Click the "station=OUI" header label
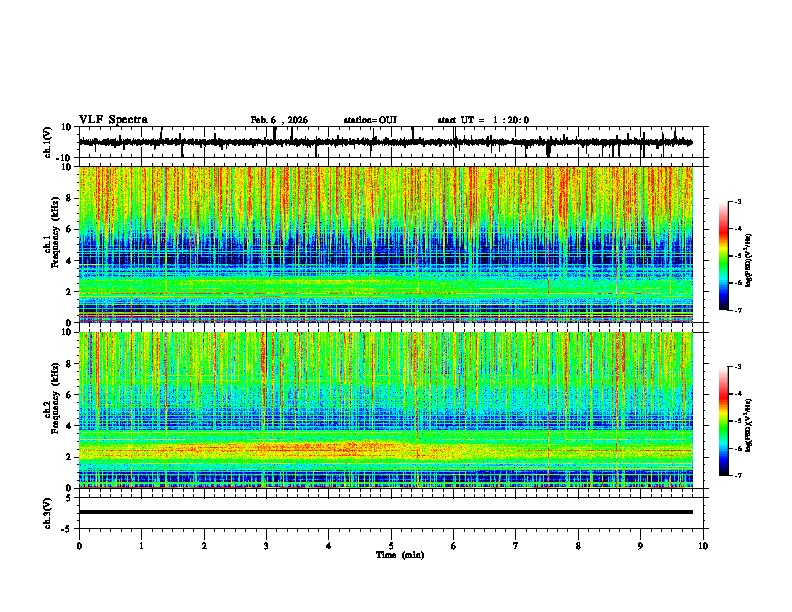Viewport: 792px width, 612px height. (370, 120)
